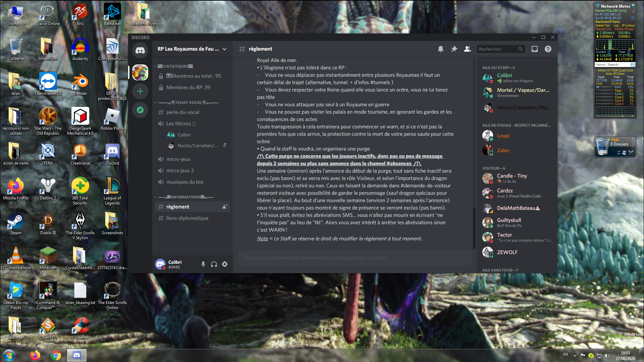
Task: Click the Rechercher search field
Action: [x=497, y=49]
